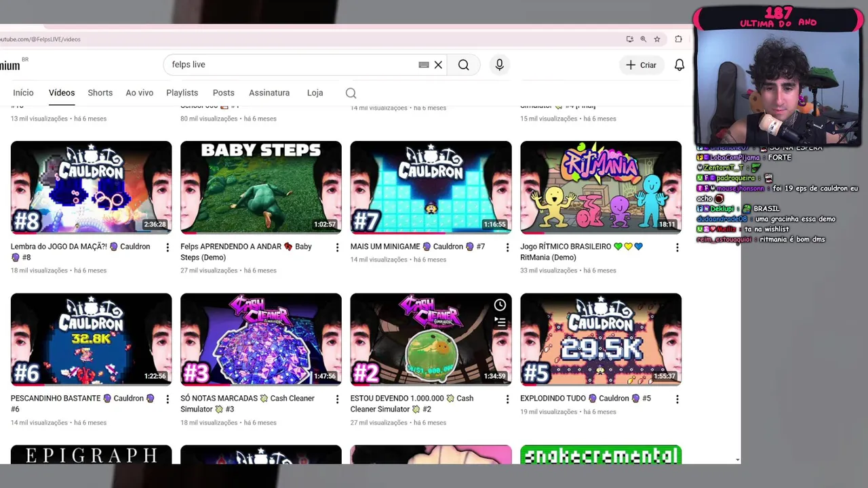Click chat message 'ritmania é bom dms'
This screenshot has height=488, width=868.
[x=792, y=239]
